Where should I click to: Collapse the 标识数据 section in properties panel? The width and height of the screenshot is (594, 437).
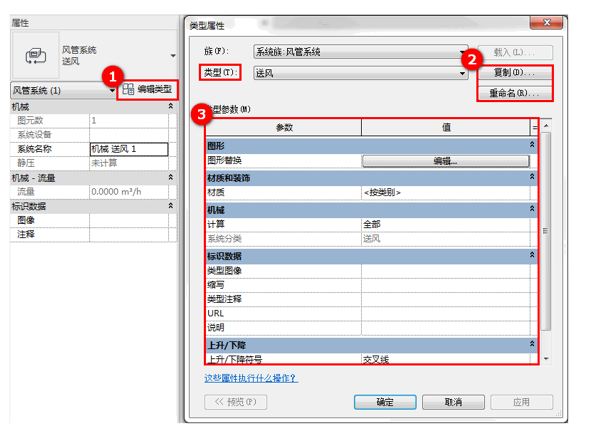pos(171,206)
